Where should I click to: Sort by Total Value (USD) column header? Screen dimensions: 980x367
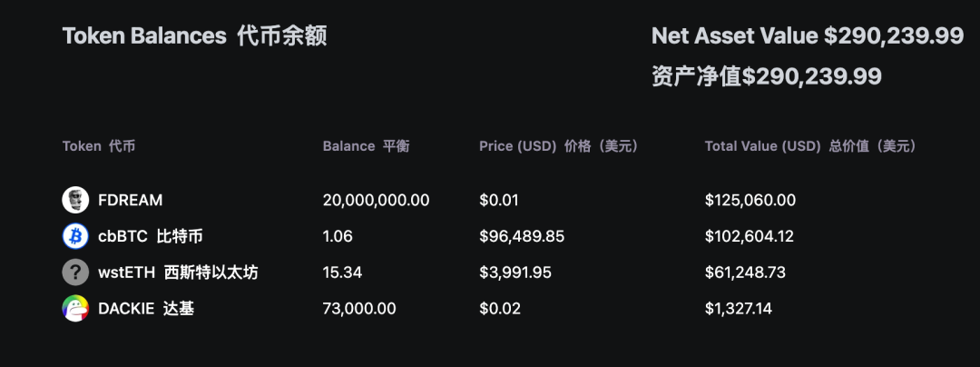click(x=809, y=146)
